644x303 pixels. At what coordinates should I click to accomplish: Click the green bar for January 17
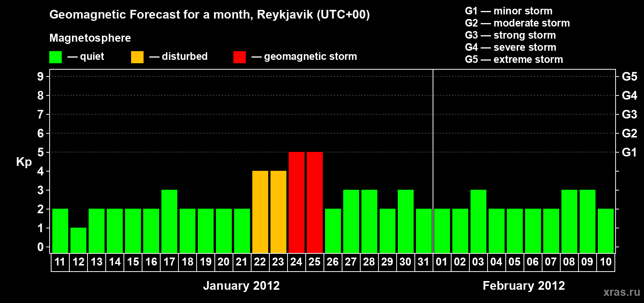[169, 221]
